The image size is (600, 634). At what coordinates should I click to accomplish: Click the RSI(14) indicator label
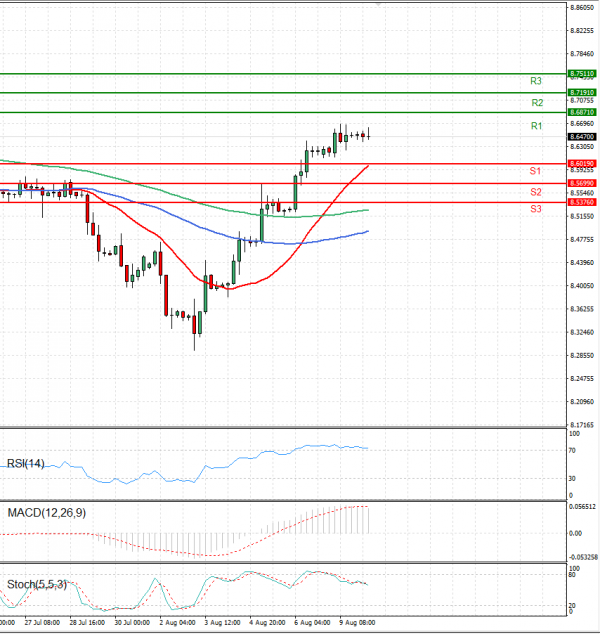point(25,463)
